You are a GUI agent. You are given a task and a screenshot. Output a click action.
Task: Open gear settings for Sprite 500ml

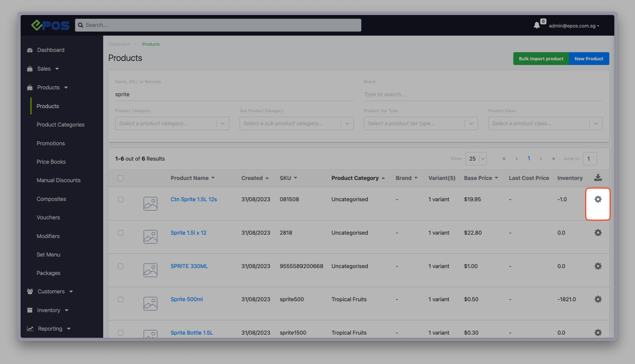click(x=598, y=299)
